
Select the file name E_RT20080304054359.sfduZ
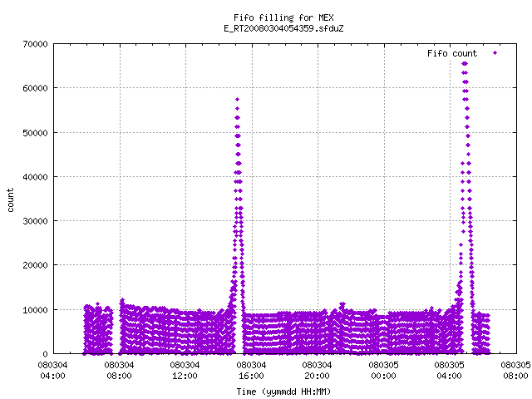pyautogui.click(x=283, y=28)
